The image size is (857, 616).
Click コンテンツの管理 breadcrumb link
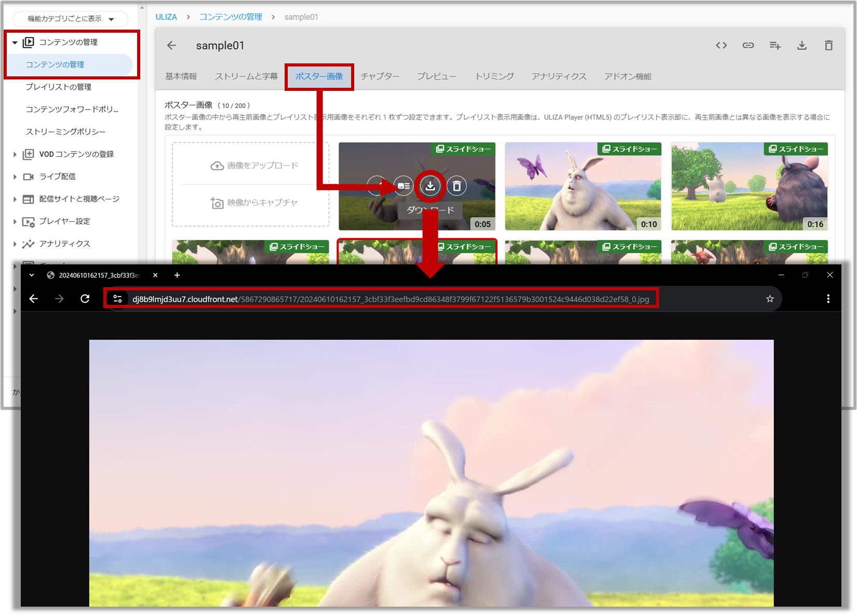point(231,17)
